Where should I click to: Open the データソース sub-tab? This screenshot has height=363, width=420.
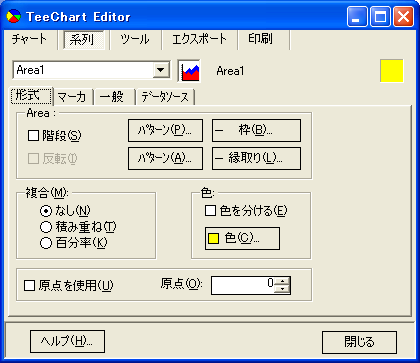tap(165, 97)
